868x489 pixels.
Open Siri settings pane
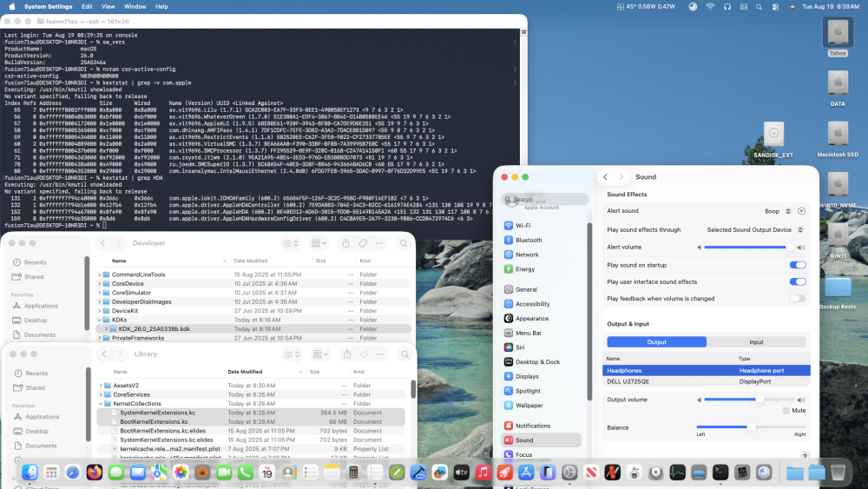[x=514, y=347]
